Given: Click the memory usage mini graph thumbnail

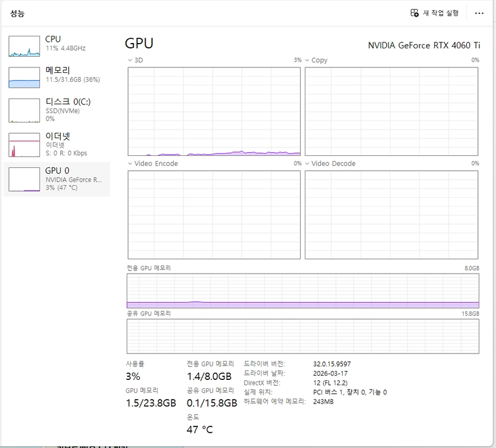Looking at the screenshot, I should point(24,78).
